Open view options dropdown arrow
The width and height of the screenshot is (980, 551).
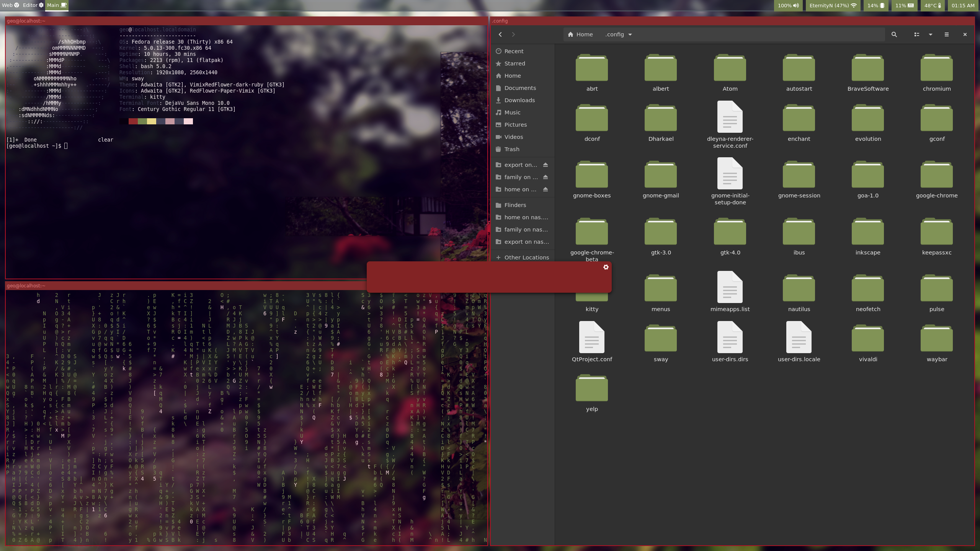coord(931,34)
